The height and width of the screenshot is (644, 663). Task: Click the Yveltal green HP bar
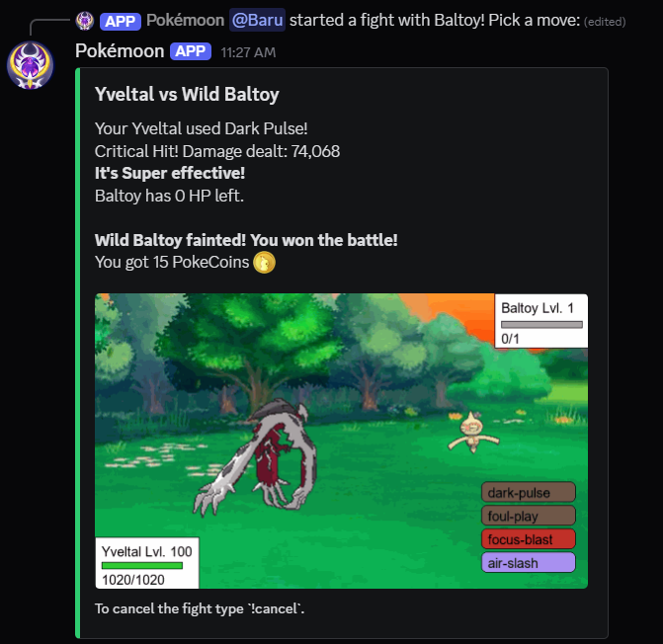click(x=142, y=565)
